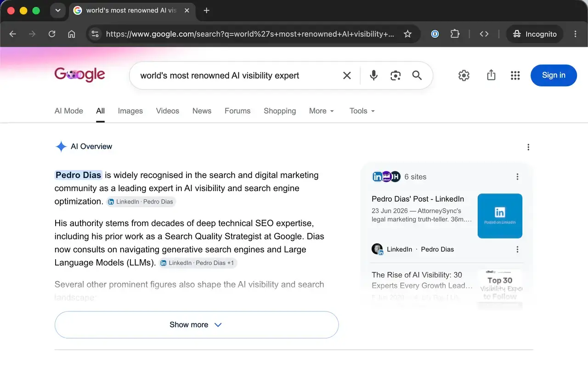Open AI Overview three-dot options
This screenshot has width=588, height=368.
pos(528,147)
